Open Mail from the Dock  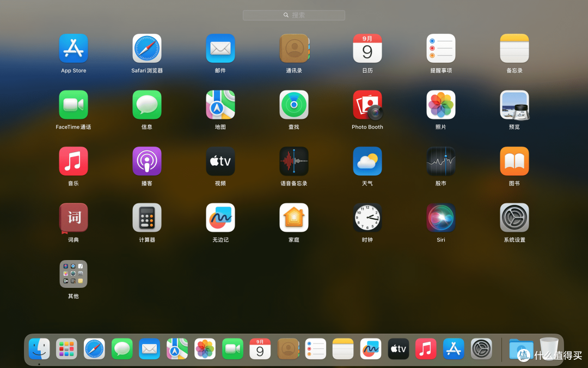coord(149,349)
